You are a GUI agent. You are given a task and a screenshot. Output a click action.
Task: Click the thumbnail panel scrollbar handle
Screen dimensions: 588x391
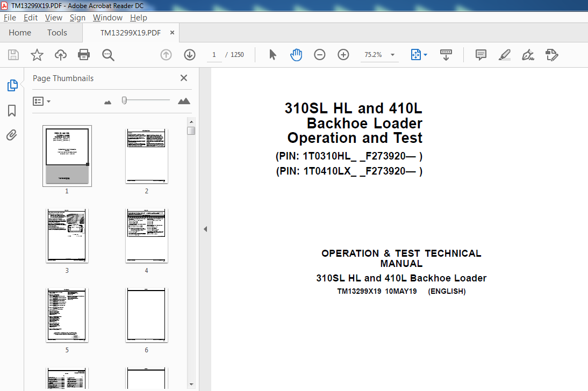[x=191, y=131]
